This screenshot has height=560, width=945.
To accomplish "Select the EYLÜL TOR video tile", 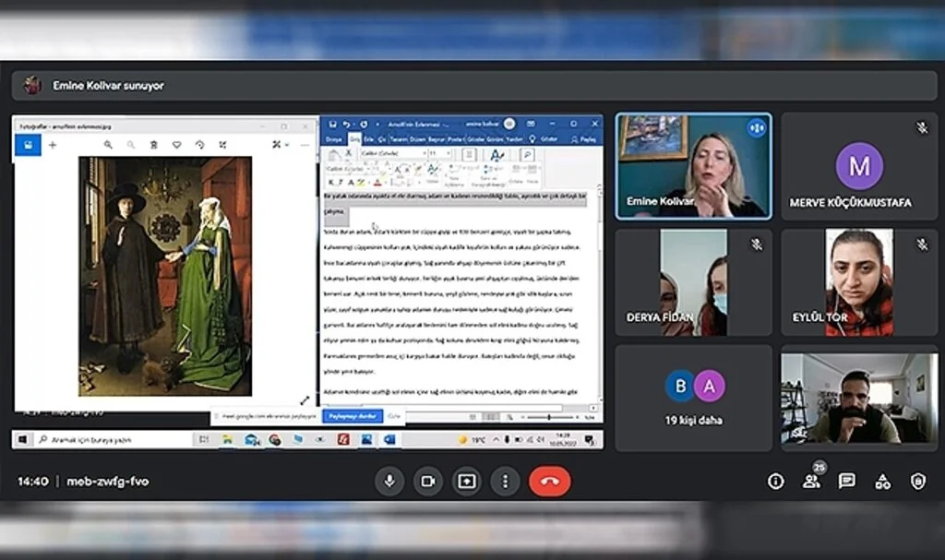I will tap(859, 282).
